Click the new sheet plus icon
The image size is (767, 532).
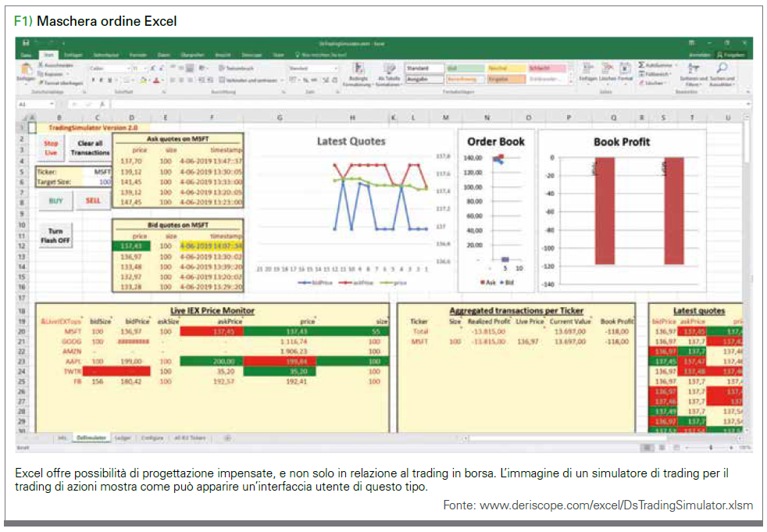click(x=227, y=438)
